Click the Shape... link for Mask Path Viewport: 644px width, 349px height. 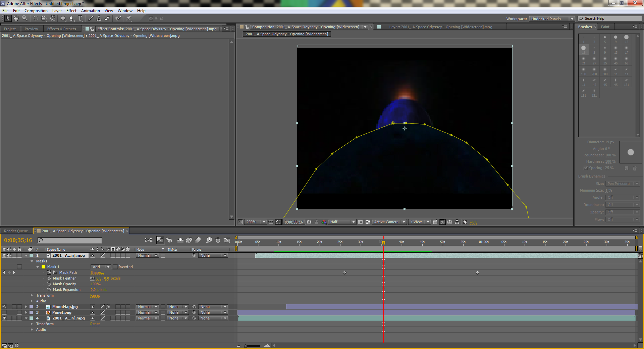coord(97,273)
